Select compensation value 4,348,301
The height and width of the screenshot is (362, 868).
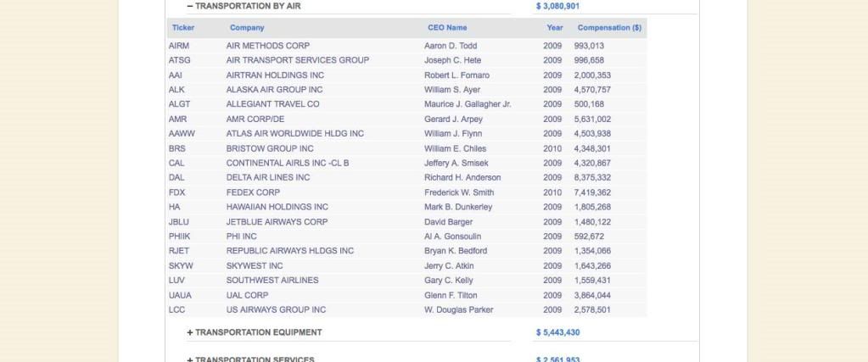click(x=592, y=148)
